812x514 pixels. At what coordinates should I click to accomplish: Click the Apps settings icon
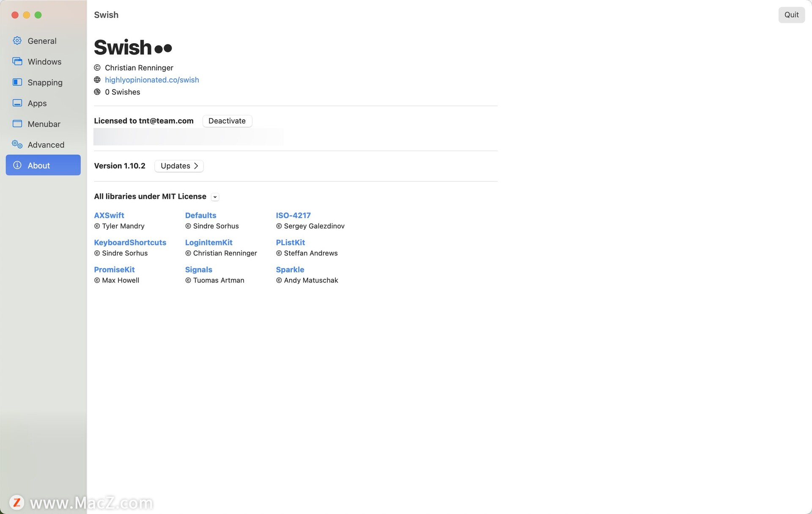click(x=16, y=103)
